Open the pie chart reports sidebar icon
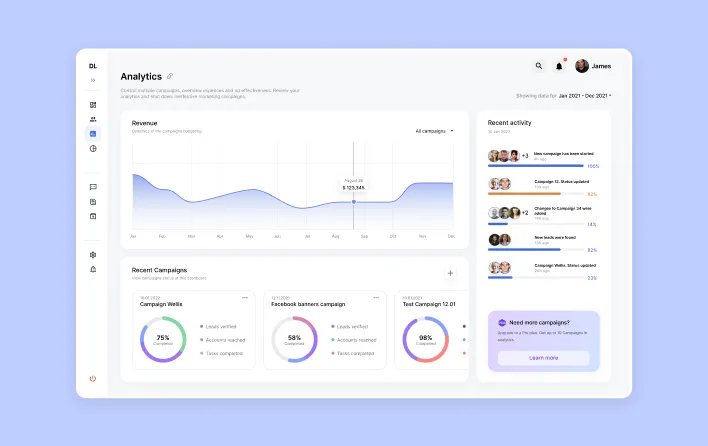This screenshot has width=708, height=446. 93,149
